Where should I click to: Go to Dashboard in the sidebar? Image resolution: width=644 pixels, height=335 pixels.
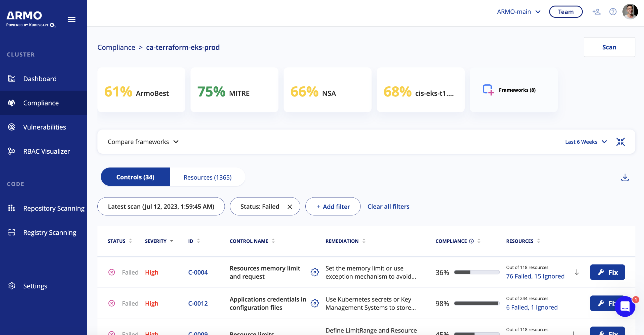tap(44, 79)
